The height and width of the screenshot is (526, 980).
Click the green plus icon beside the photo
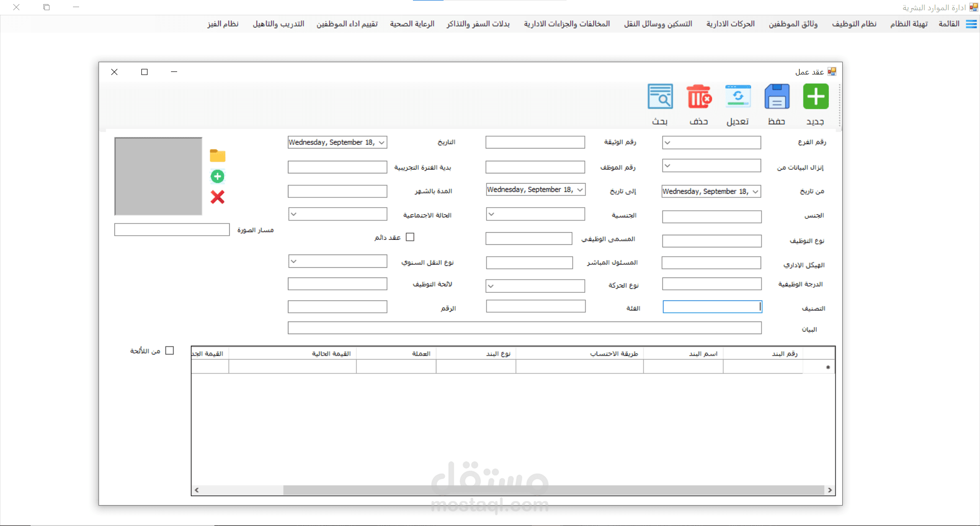[x=218, y=176]
